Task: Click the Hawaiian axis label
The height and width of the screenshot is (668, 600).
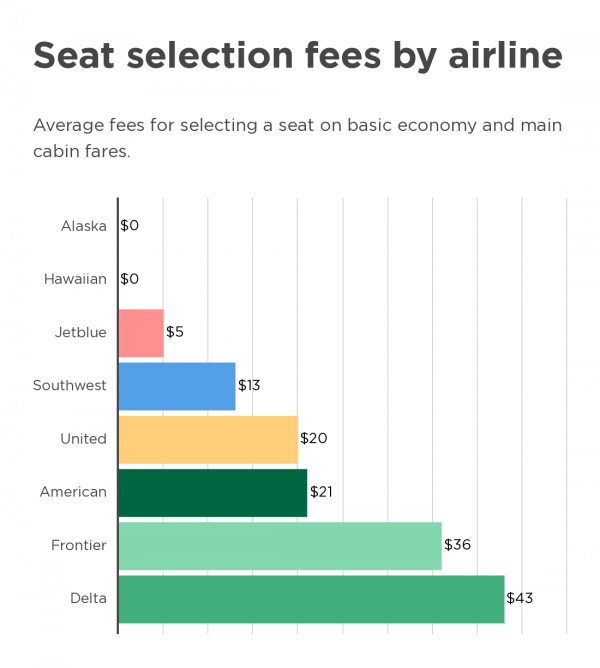Action: click(75, 279)
